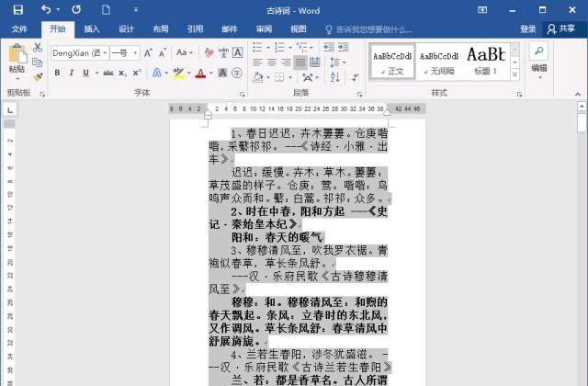Cut the selected text with the scissors icon
Screen dimensions: 588x386
tap(38, 48)
